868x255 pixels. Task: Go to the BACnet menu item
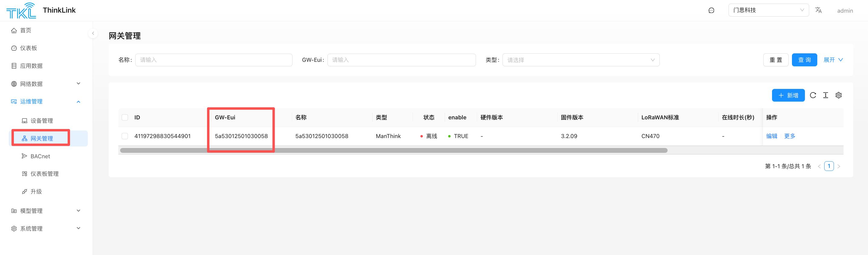(40, 156)
